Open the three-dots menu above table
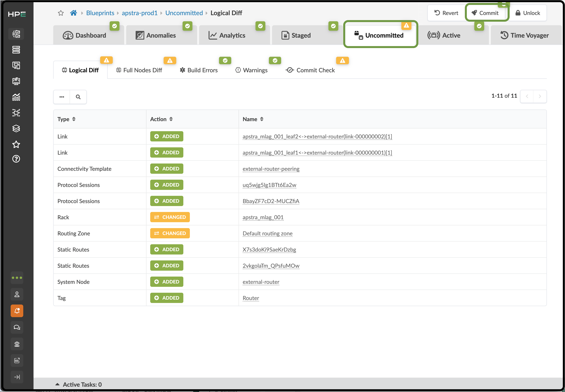Image resolution: width=565 pixels, height=392 pixels. pos(62,97)
